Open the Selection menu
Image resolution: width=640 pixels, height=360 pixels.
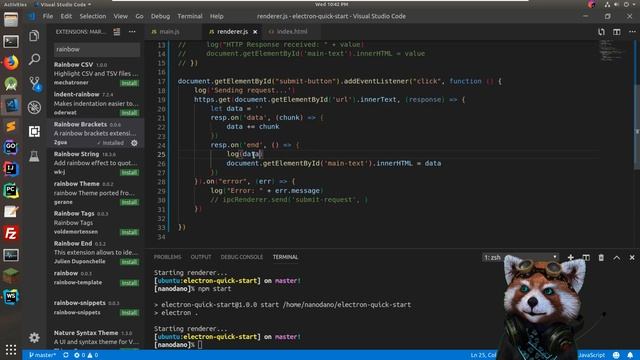(93, 16)
